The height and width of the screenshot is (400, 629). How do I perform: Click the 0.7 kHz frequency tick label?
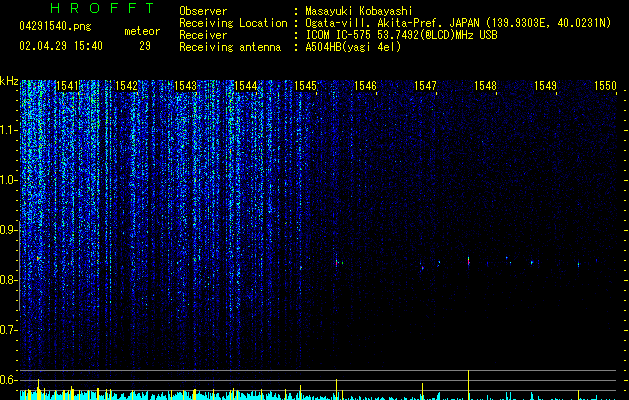click(x=8, y=330)
